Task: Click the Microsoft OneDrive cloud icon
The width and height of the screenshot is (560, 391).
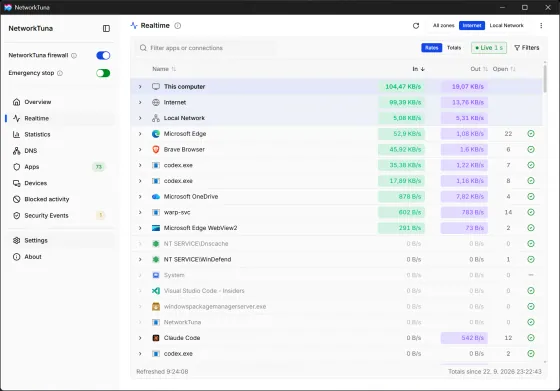Action: [x=156, y=197]
